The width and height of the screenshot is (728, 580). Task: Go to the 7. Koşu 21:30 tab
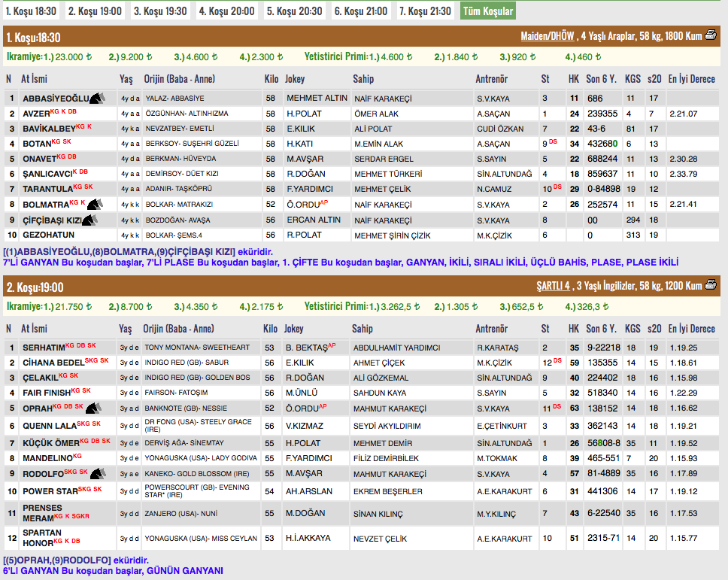point(425,11)
